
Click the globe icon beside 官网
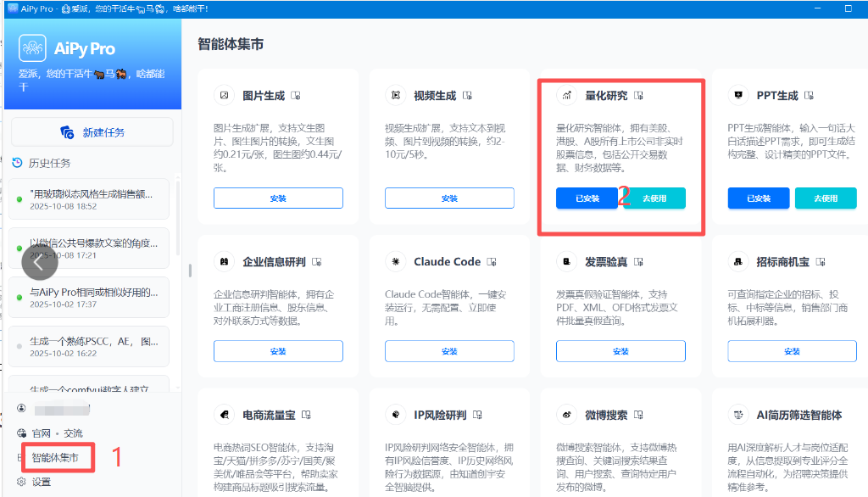tap(21, 433)
